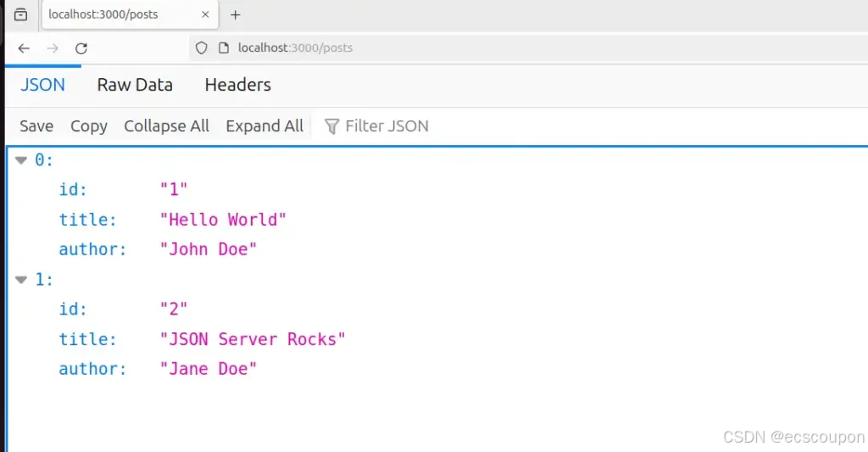Collapse the item 0 node

[x=21, y=160]
